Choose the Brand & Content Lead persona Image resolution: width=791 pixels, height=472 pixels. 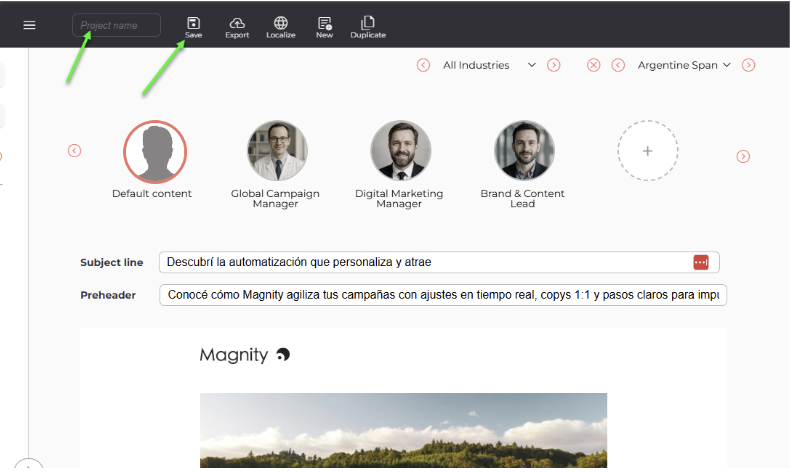(523, 151)
